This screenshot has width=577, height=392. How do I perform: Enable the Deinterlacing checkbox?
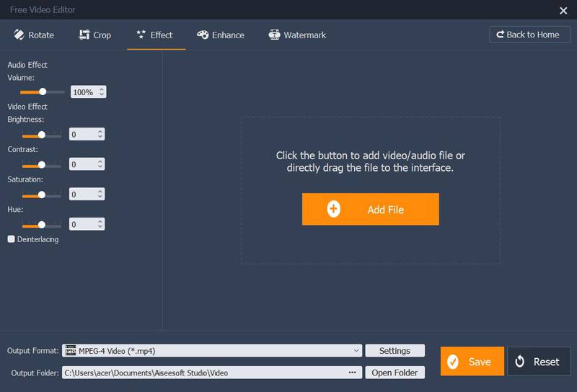tap(12, 239)
